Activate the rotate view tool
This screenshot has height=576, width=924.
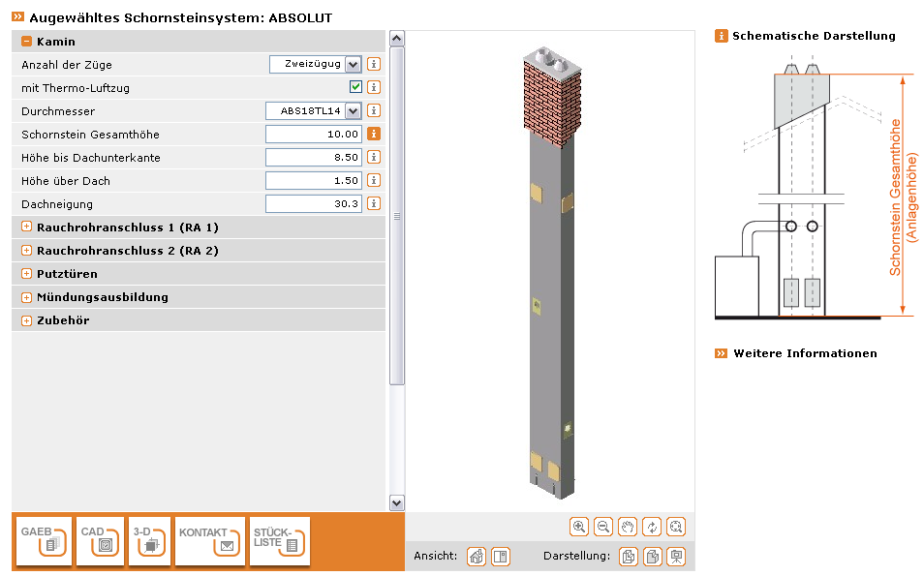[x=652, y=527]
